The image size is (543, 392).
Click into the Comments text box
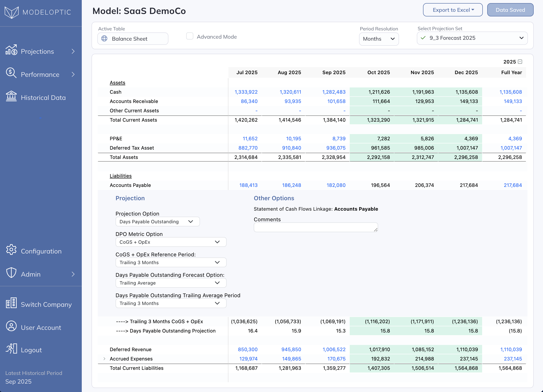[x=315, y=227]
